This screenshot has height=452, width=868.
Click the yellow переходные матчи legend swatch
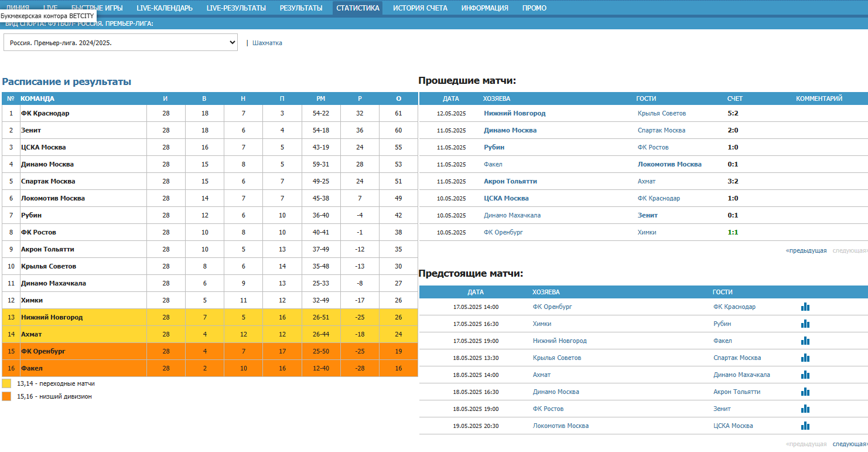point(6,383)
